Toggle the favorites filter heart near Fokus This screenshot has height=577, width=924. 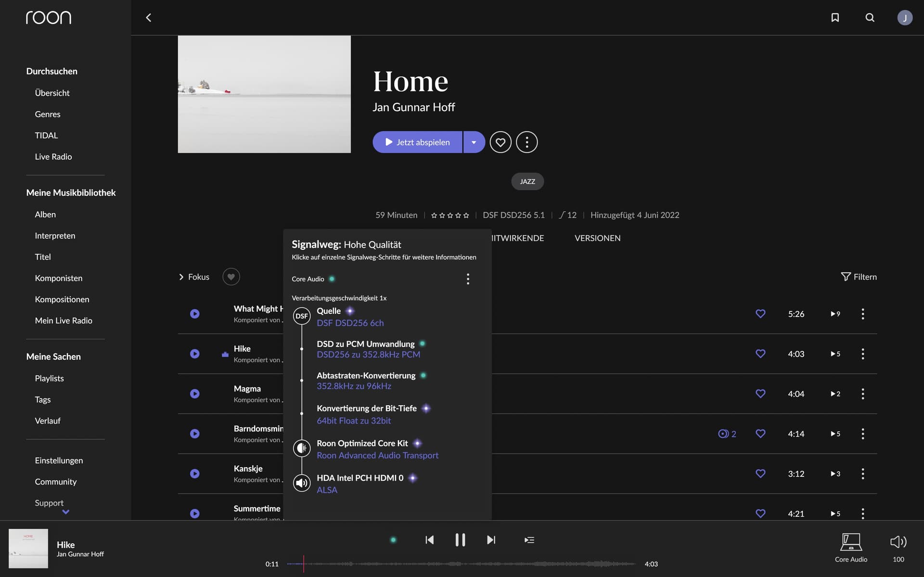231,277
